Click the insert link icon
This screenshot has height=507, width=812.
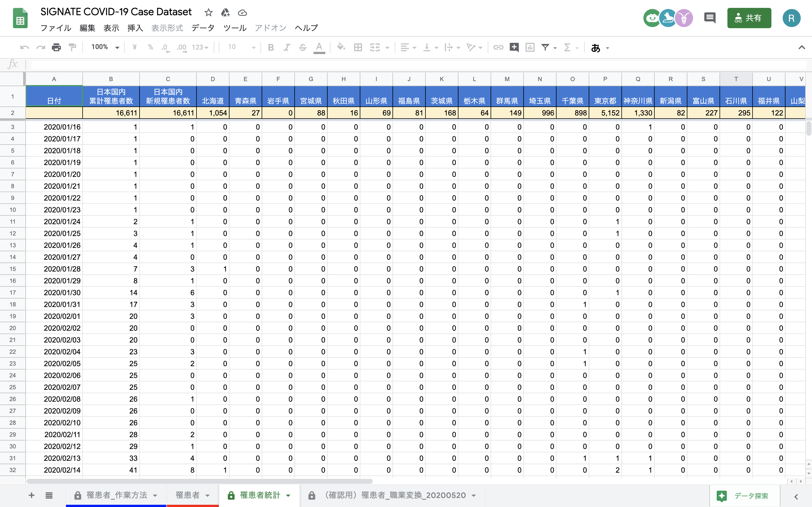498,47
